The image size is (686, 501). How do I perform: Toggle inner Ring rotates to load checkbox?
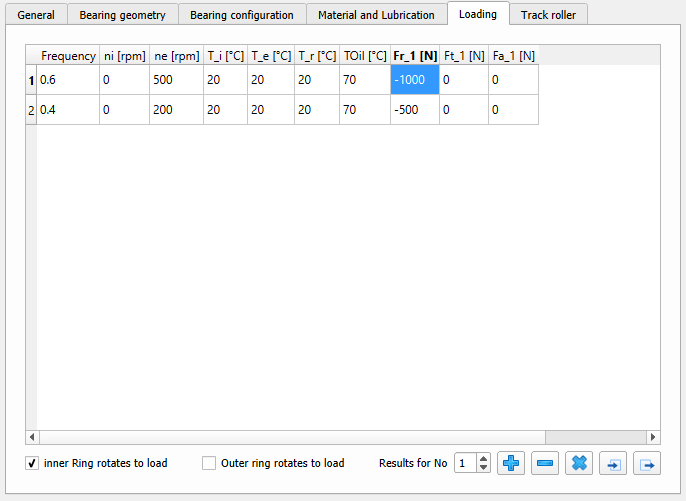(x=32, y=463)
